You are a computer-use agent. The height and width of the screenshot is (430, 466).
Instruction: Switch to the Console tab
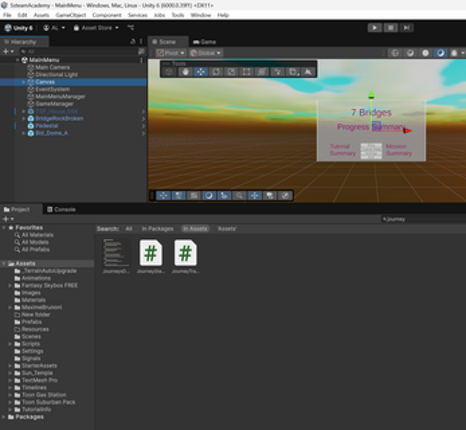point(61,210)
